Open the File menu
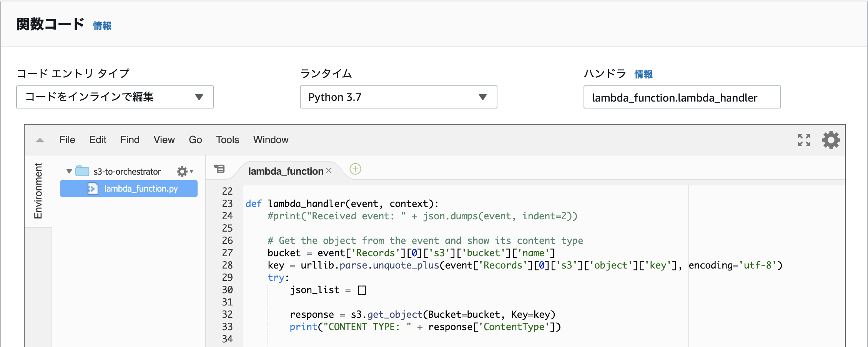Screen dimensions: 868x347 tap(67, 140)
